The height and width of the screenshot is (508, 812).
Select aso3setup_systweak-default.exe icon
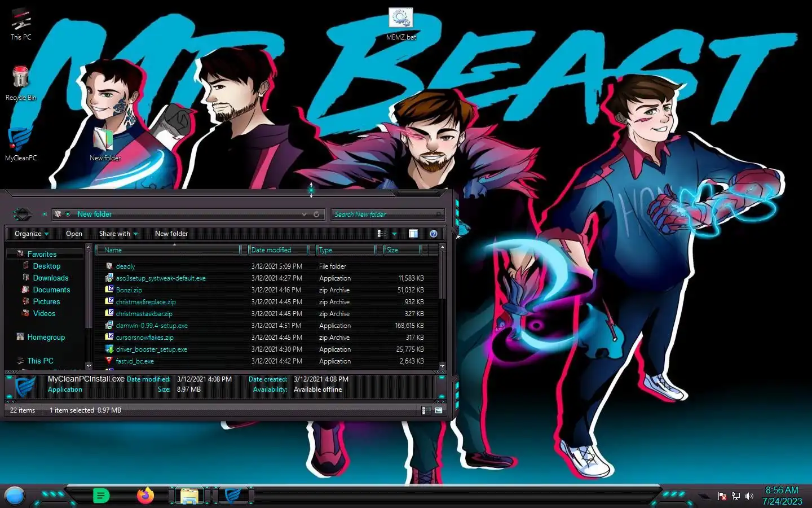click(109, 278)
